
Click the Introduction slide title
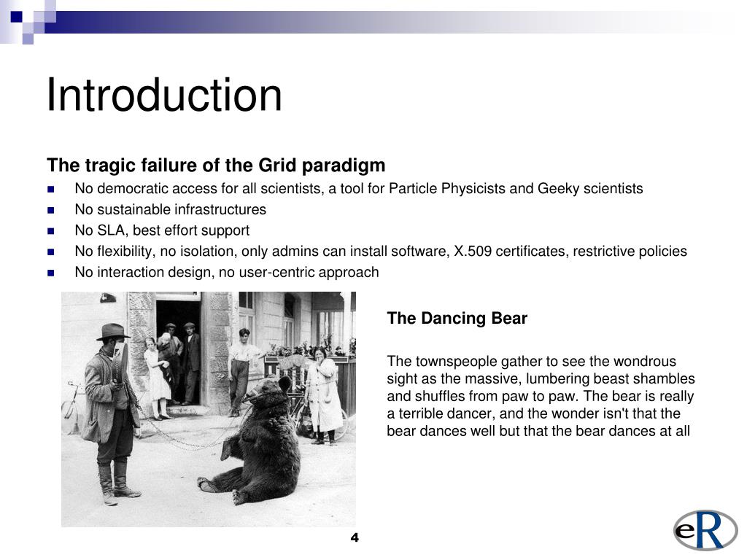(x=164, y=95)
